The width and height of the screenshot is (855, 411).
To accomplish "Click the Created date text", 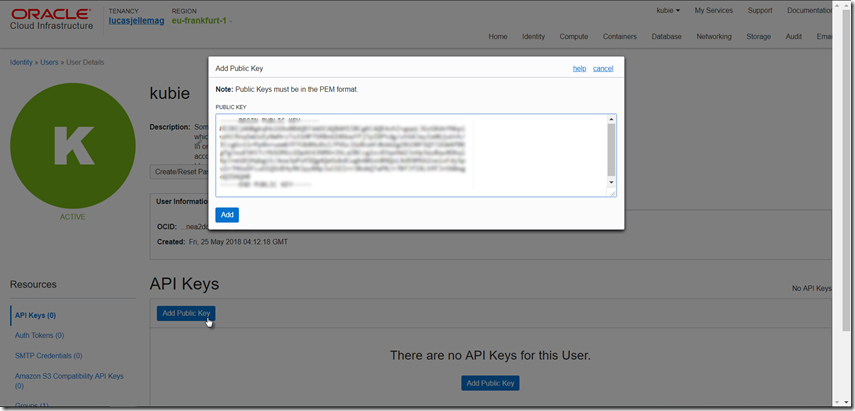I will coord(238,241).
